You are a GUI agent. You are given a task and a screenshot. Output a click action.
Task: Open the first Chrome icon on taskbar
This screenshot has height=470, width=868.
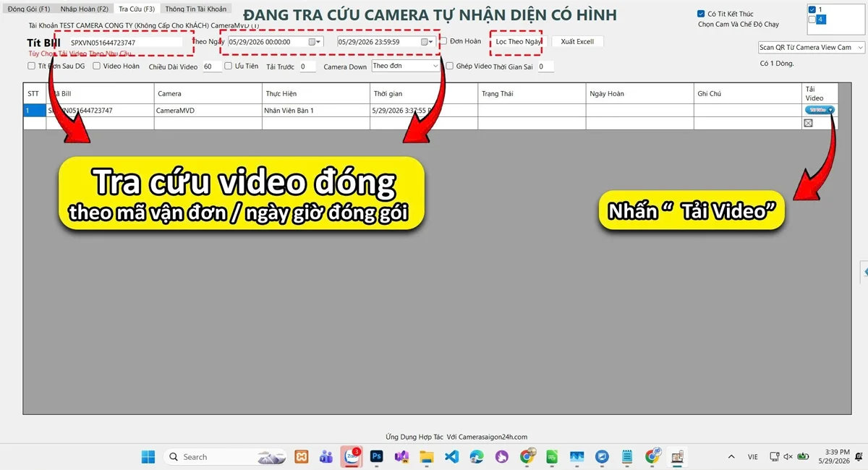point(527,456)
